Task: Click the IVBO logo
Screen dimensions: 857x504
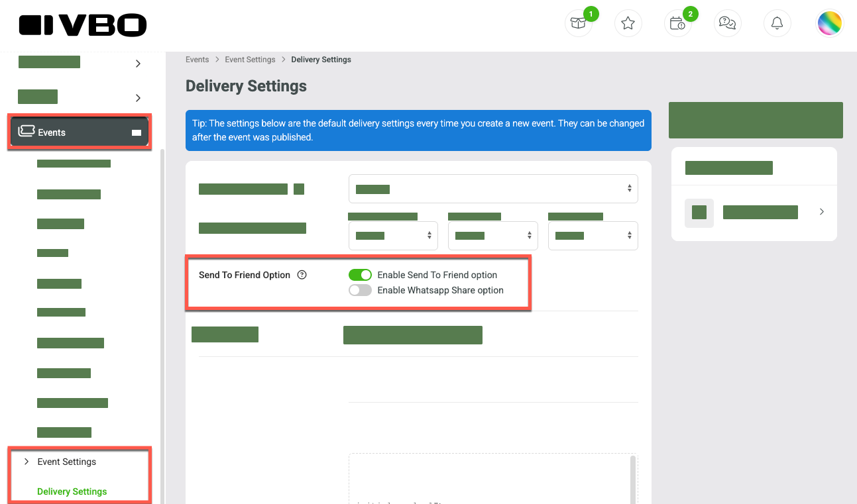Action: click(83, 25)
